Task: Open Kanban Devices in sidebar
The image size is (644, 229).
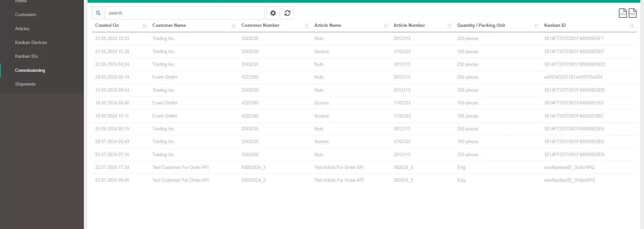Action: point(31,42)
